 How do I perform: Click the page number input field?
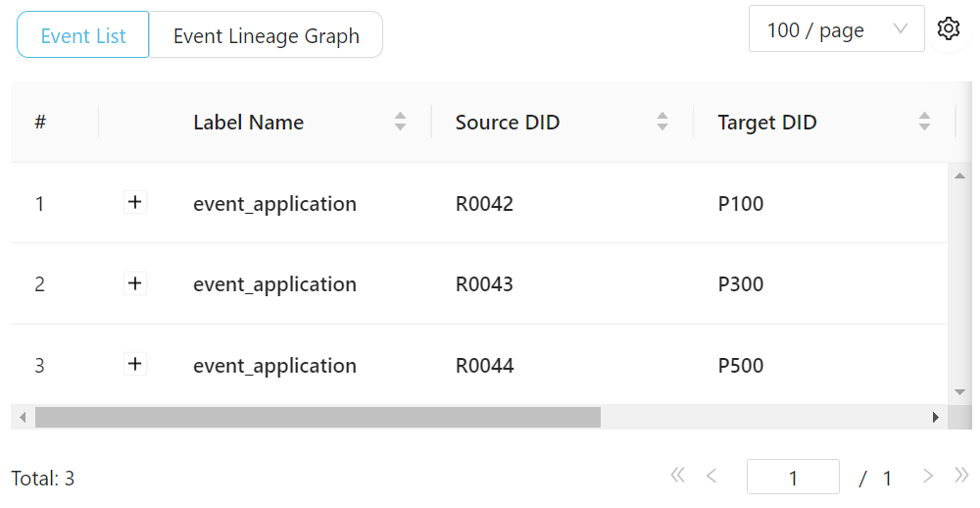pos(793,478)
